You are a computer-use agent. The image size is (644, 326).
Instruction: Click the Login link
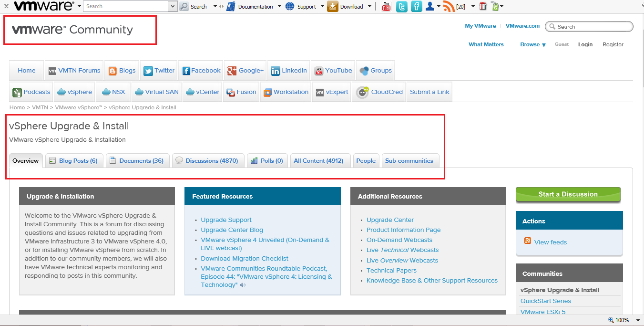tap(585, 44)
